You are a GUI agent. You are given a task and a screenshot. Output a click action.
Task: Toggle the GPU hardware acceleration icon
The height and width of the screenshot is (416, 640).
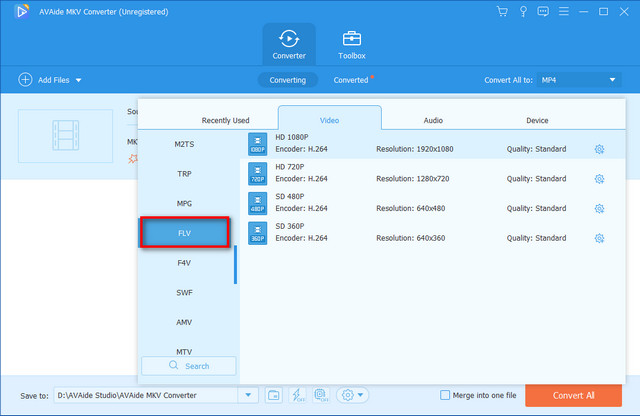321,395
